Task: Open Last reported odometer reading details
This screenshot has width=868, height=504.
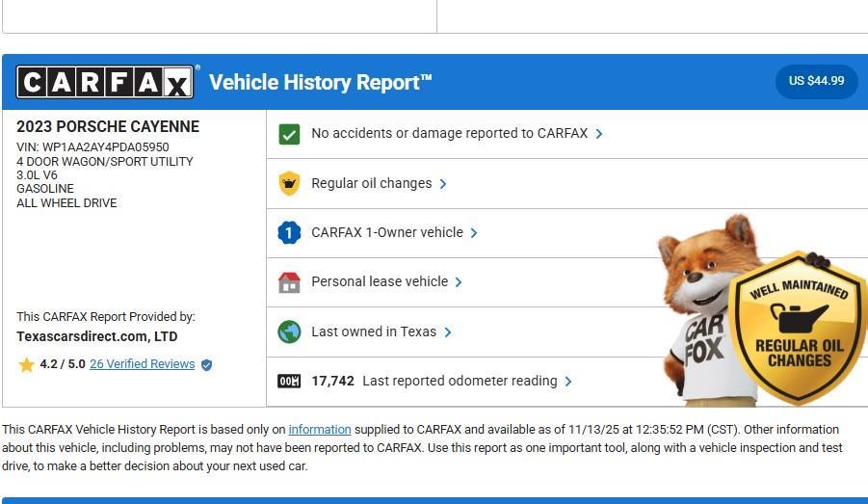Action: click(x=459, y=381)
